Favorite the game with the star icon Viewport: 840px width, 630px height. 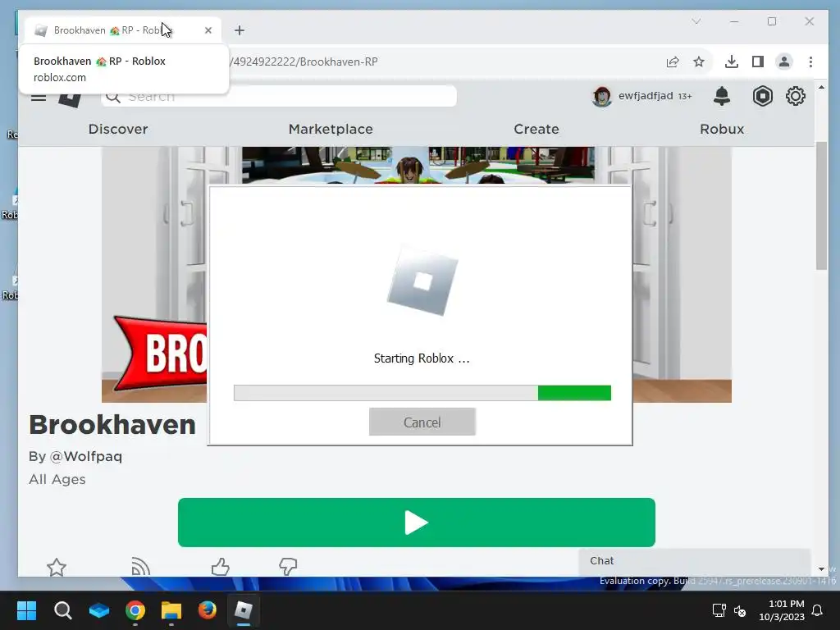tap(57, 567)
